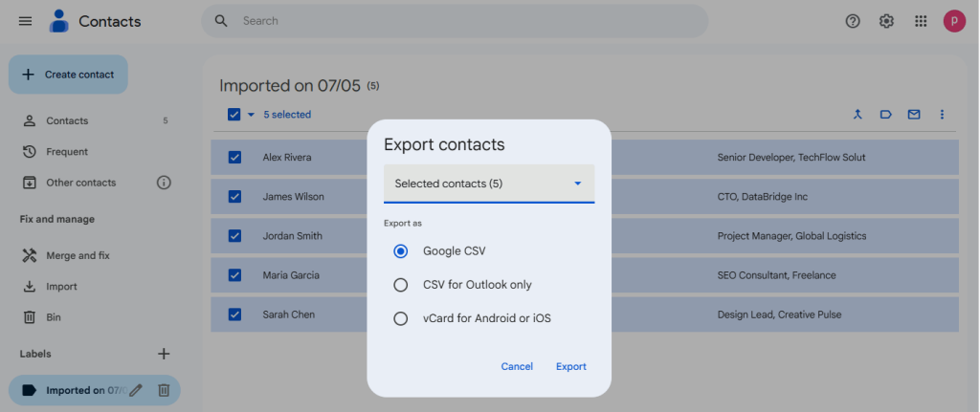The height and width of the screenshot is (412, 980).
Task: Select vCard for Android or iOS
Action: (401, 318)
